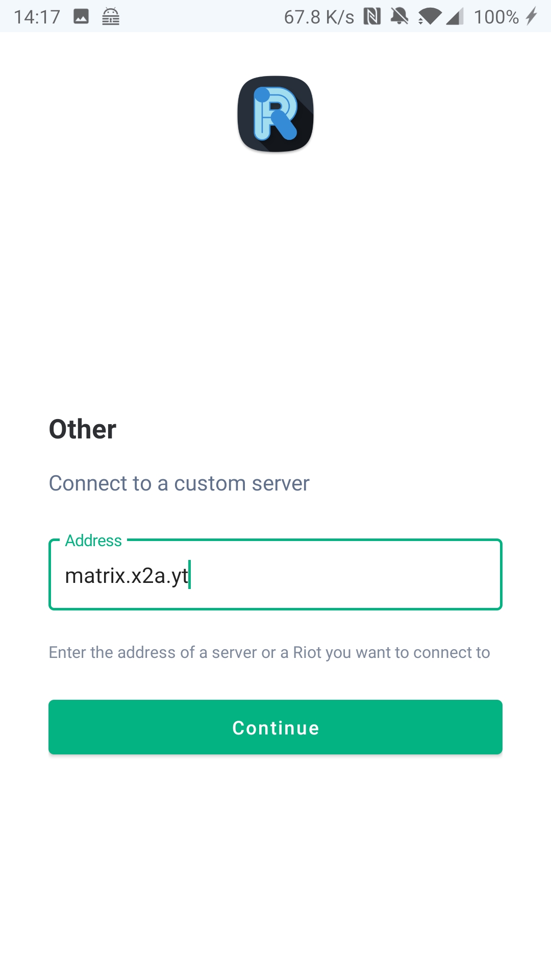Tap the cellular signal strength icon
The width and height of the screenshot is (551, 980).
[455, 17]
